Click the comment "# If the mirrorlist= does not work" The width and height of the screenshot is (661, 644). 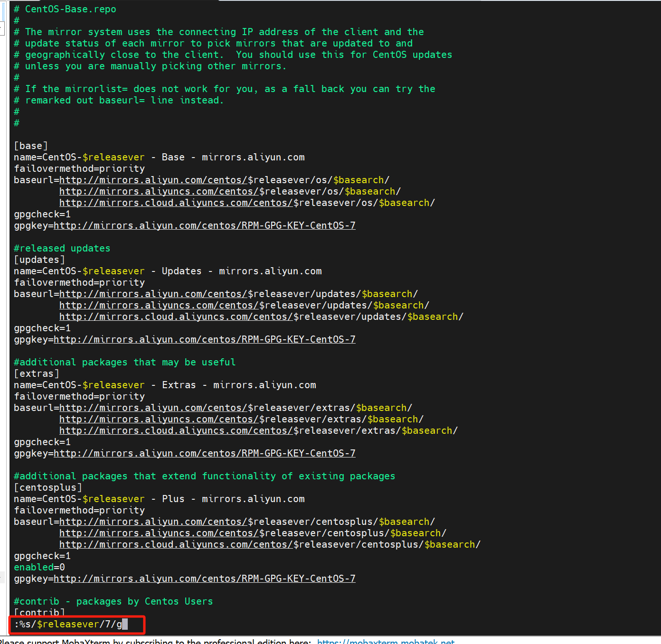(225, 89)
